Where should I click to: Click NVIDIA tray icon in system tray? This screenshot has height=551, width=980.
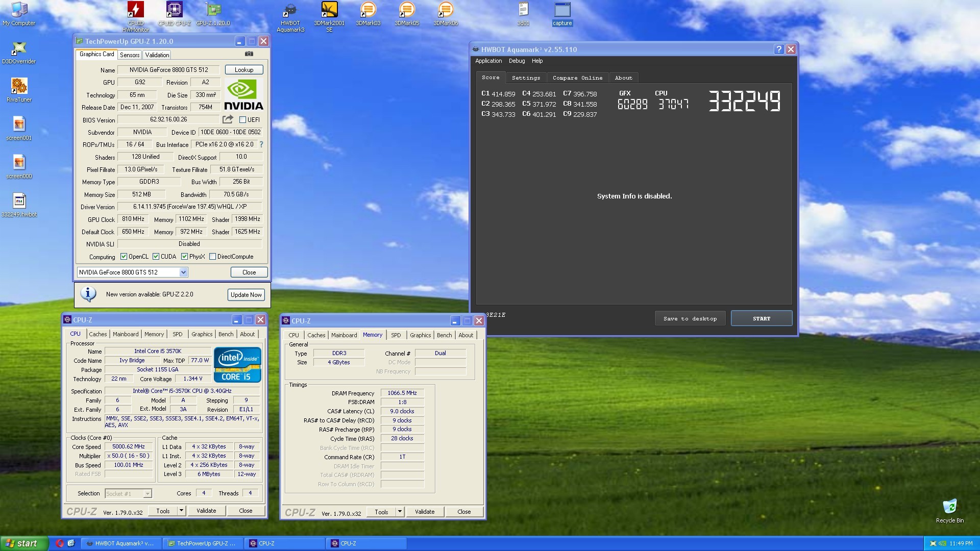pyautogui.click(x=943, y=543)
